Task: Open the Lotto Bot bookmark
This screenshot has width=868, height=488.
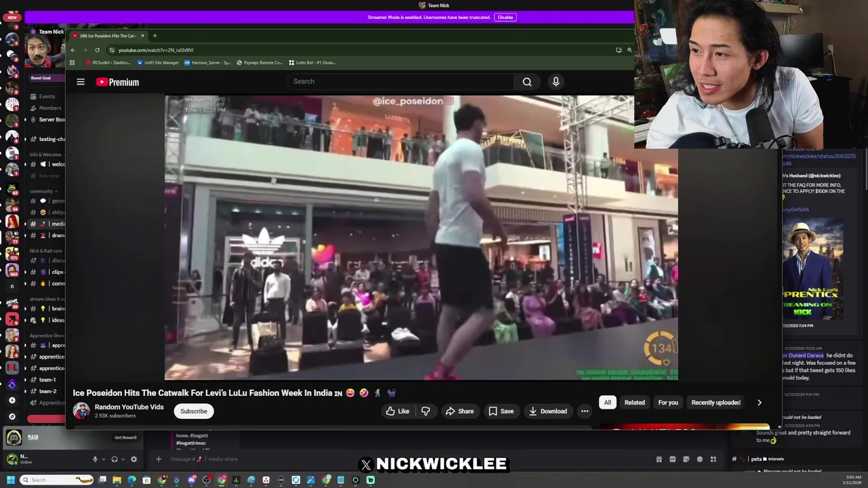Action: (312, 62)
